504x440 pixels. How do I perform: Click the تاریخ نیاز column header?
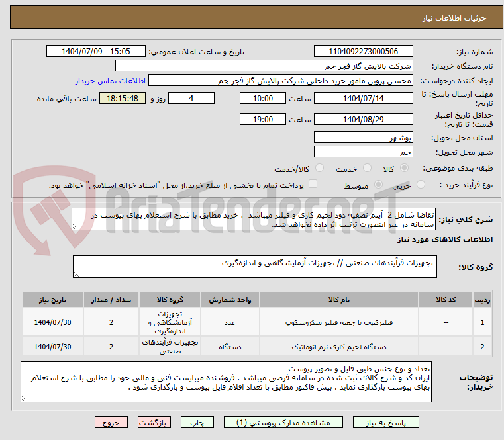pyautogui.click(x=52, y=300)
